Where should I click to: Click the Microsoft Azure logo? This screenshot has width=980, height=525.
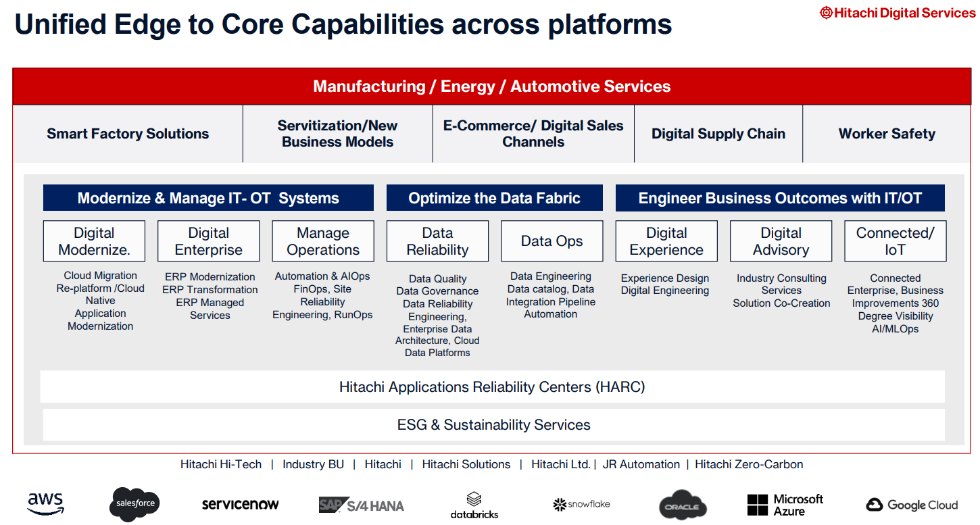click(x=785, y=505)
